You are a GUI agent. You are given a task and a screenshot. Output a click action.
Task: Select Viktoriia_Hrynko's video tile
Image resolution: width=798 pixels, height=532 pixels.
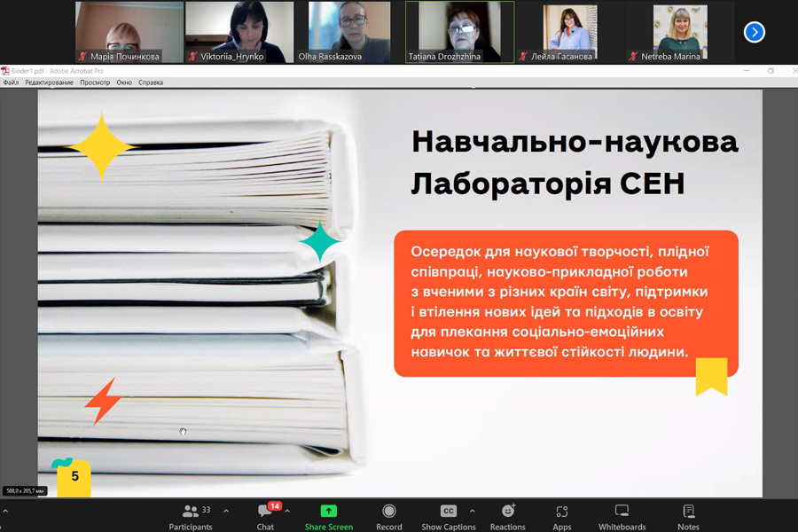(x=239, y=32)
